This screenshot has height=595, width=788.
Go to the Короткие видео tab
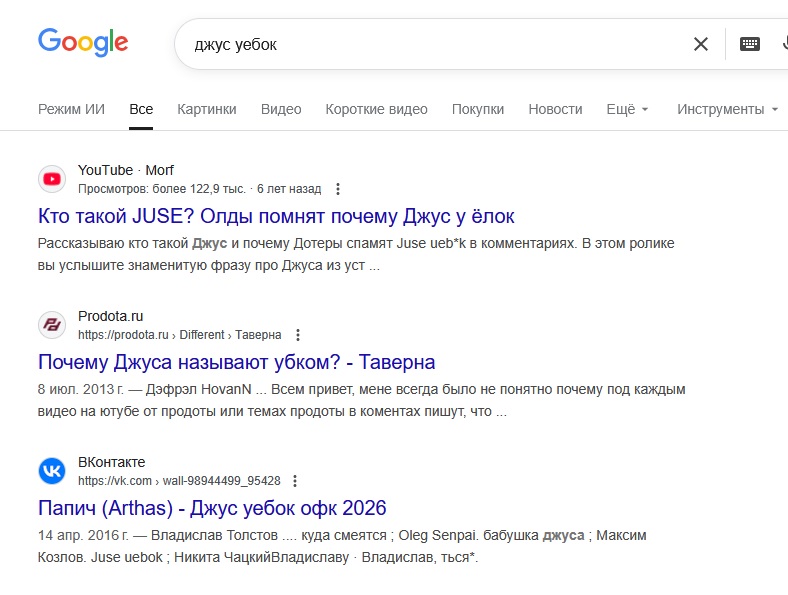click(x=376, y=109)
